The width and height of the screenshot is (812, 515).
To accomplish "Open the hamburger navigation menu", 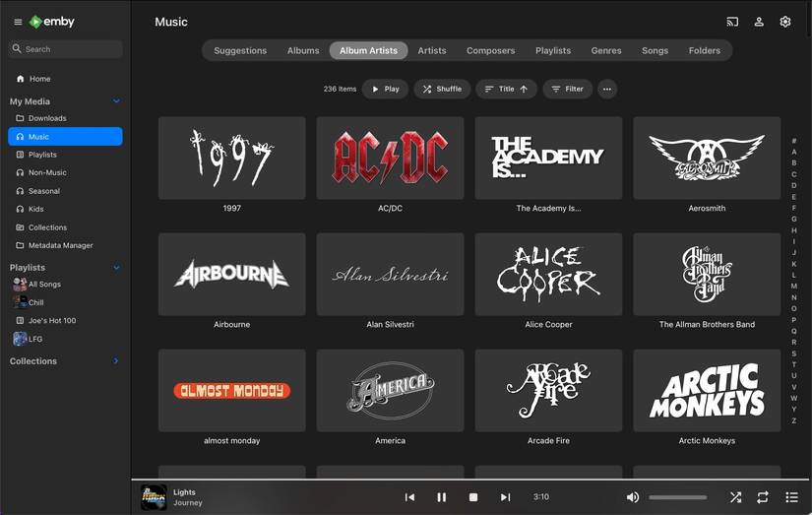I will 18,22.
